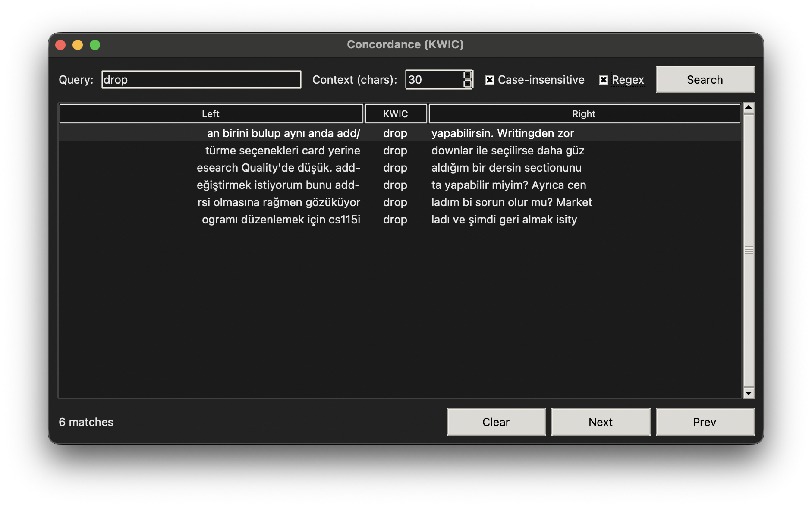Click inside the Query text field
812x508 pixels.
click(x=201, y=79)
